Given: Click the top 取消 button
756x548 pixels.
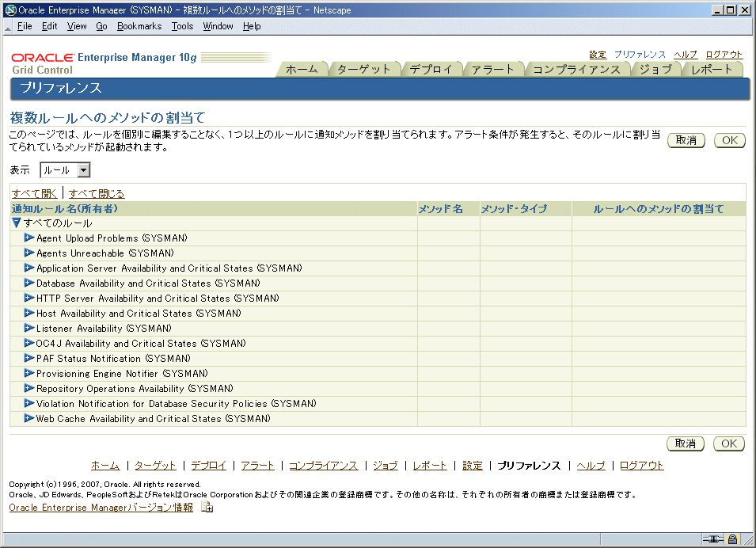Looking at the screenshot, I should coord(686,140).
